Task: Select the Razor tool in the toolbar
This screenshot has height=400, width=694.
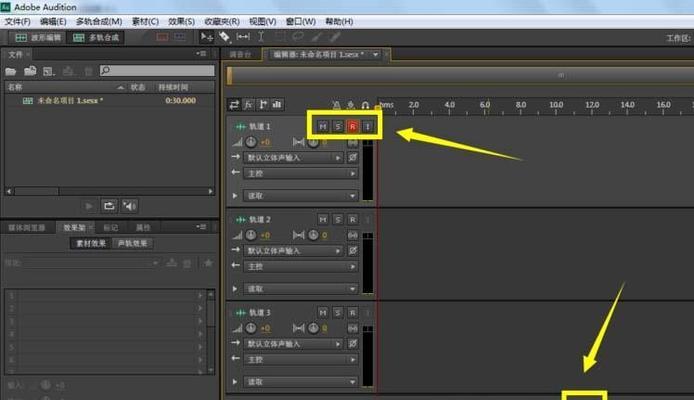Action: pyautogui.click(x=223, y=37)
